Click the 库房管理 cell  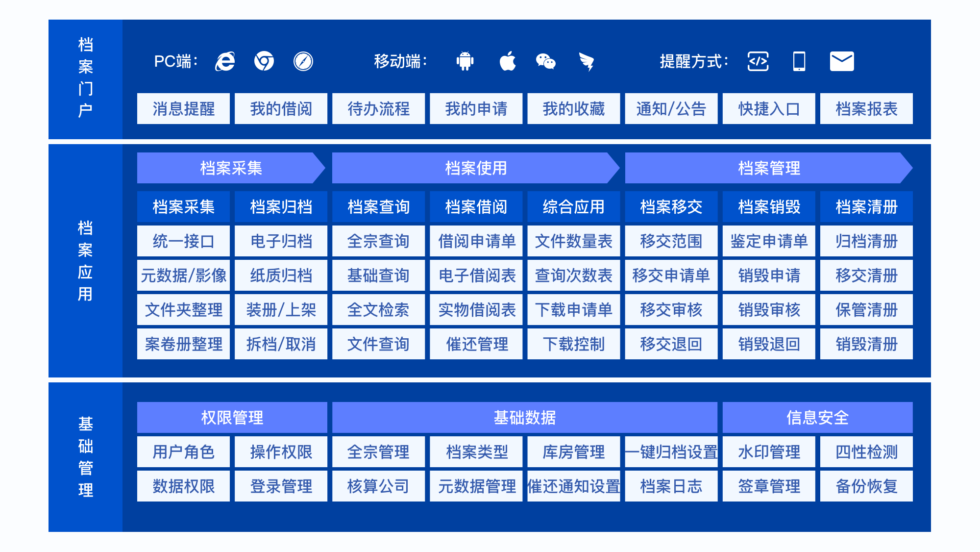(573, 452)
